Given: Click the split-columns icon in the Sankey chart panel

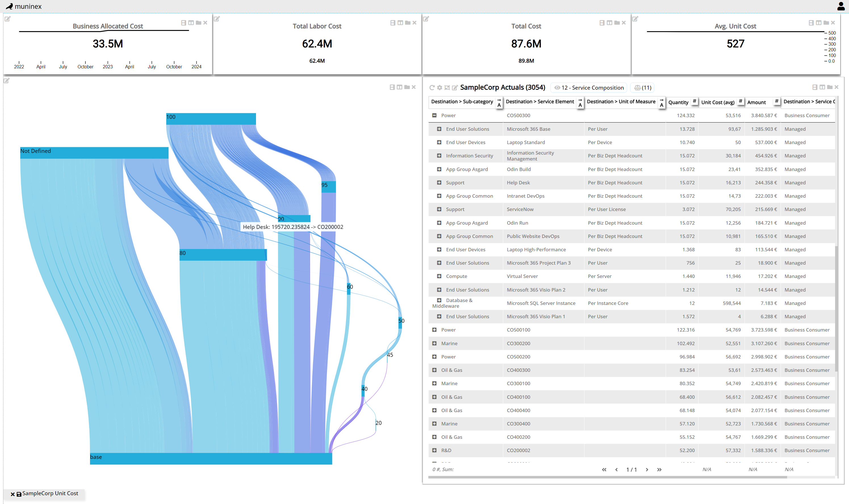Looking at the screenshot, I should [399, 87].
